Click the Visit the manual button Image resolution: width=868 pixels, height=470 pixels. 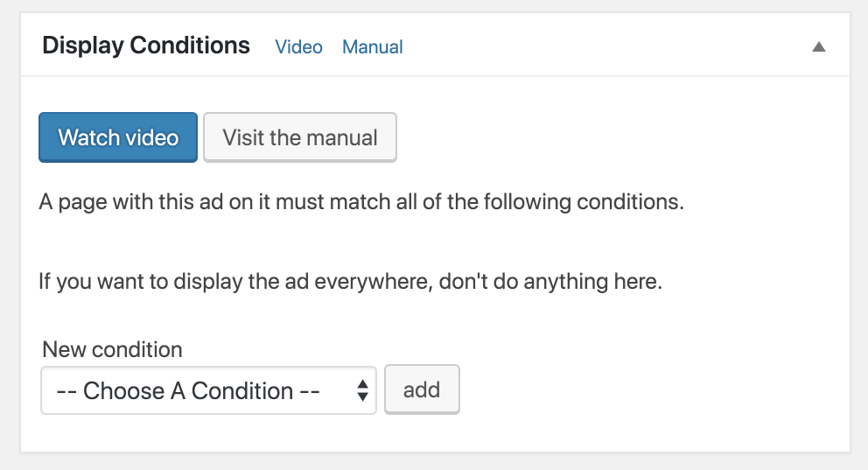pos(299,137)
